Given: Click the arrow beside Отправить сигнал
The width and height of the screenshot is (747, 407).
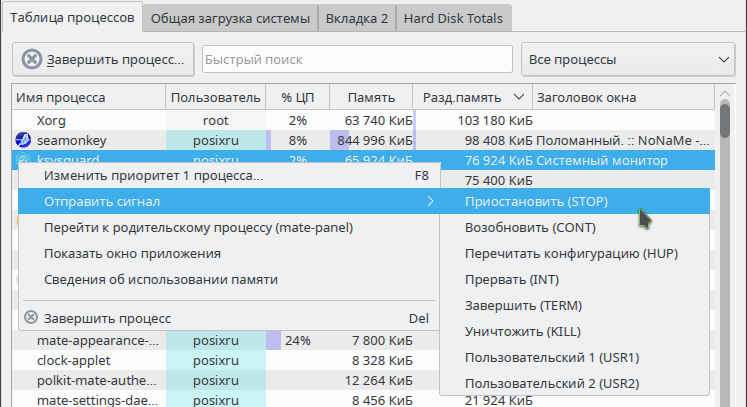Looking at the screenshot, I should pyautogui.click(x=430, y=201).
